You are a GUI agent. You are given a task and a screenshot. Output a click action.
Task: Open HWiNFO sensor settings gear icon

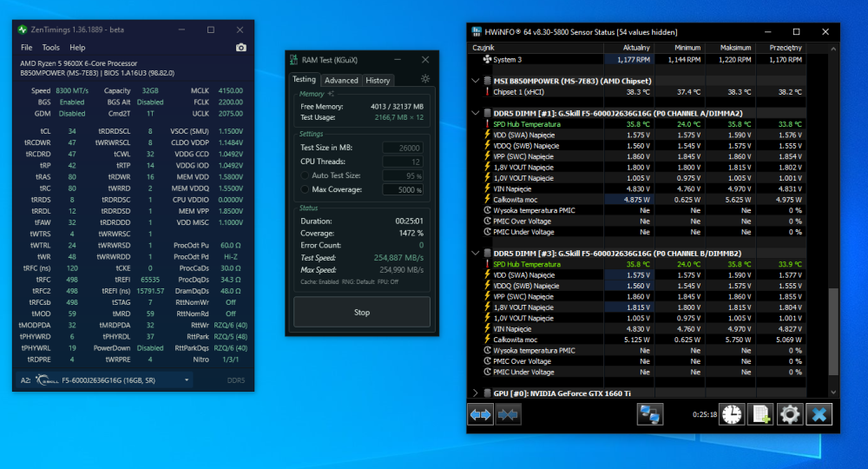pyautogui.click(x=789, y=414)
